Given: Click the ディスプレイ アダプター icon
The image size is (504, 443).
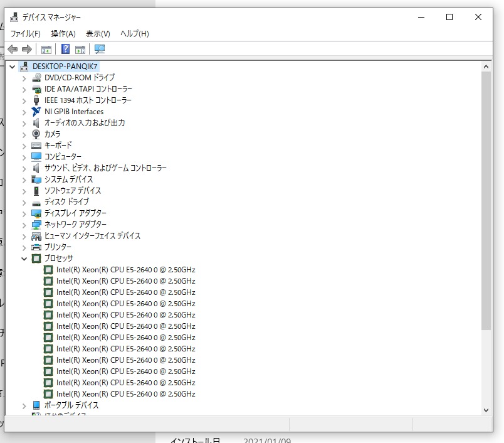Looking at the screenshot, I should click(x=36, y=213).
